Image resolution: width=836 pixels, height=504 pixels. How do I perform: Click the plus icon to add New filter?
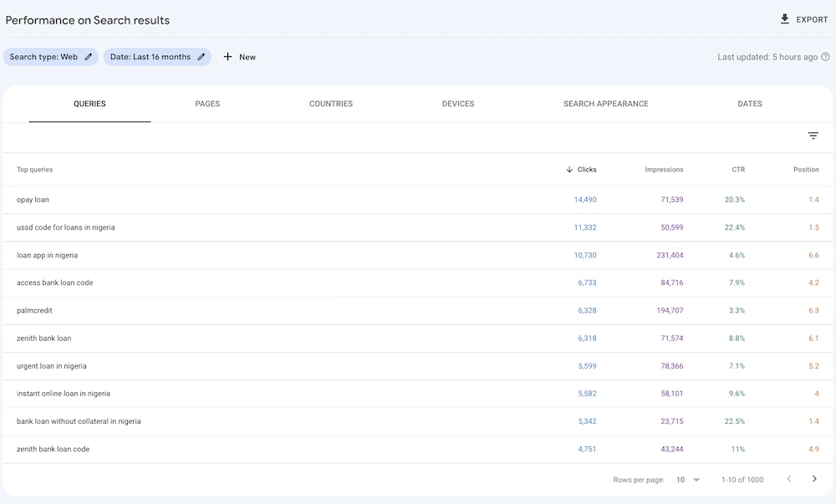[227, 57]
